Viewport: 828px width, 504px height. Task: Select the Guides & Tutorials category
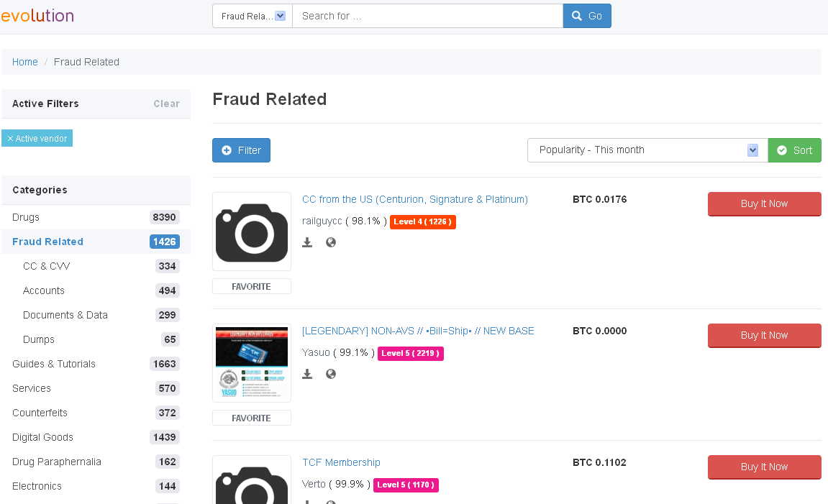point(54,364)
